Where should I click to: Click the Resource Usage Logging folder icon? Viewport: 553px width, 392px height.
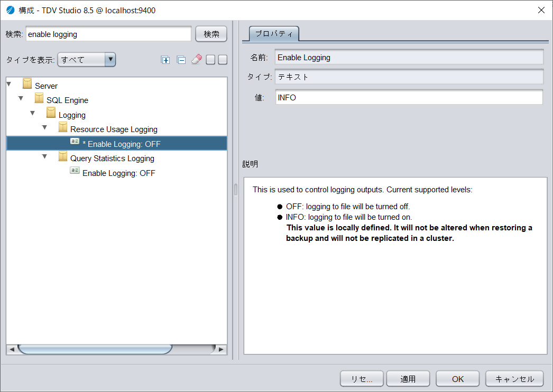tap(63, 127)
